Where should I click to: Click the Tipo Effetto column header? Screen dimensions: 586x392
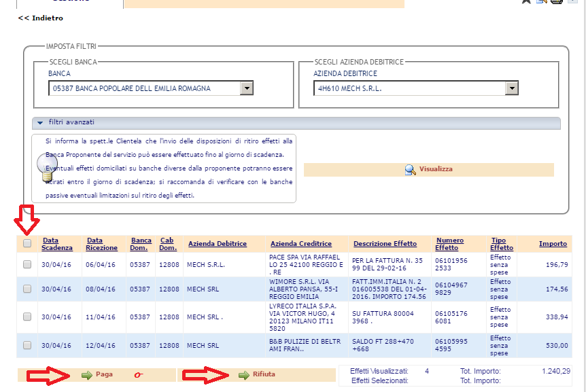tap(502, 244)
